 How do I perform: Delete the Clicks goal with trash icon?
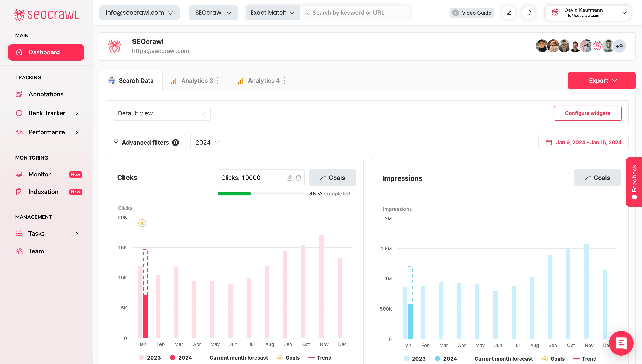pos(298,178)
